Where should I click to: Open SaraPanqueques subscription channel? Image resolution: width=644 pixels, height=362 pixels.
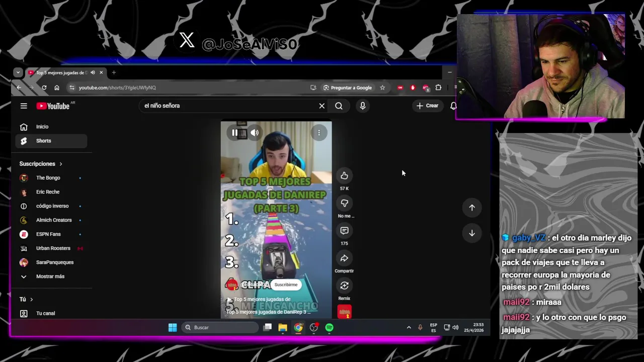pyautogui.click(x=50, y=262)
